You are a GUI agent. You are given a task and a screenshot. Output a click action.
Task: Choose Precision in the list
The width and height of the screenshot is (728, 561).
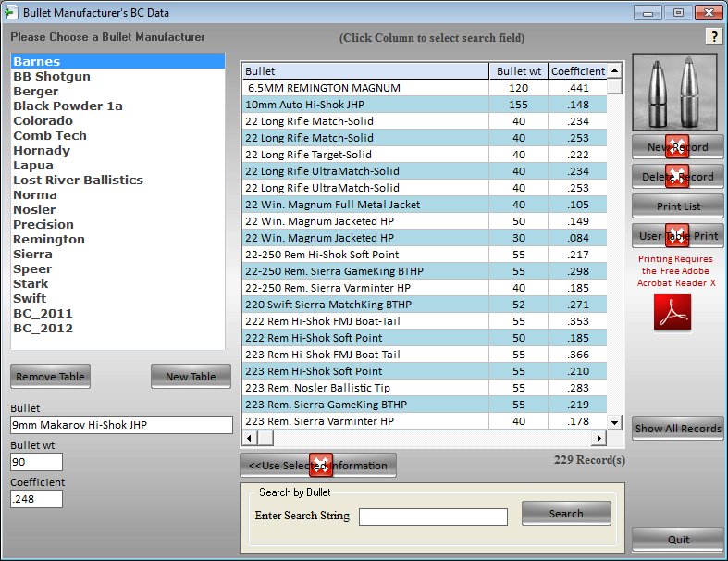(117, 225)
